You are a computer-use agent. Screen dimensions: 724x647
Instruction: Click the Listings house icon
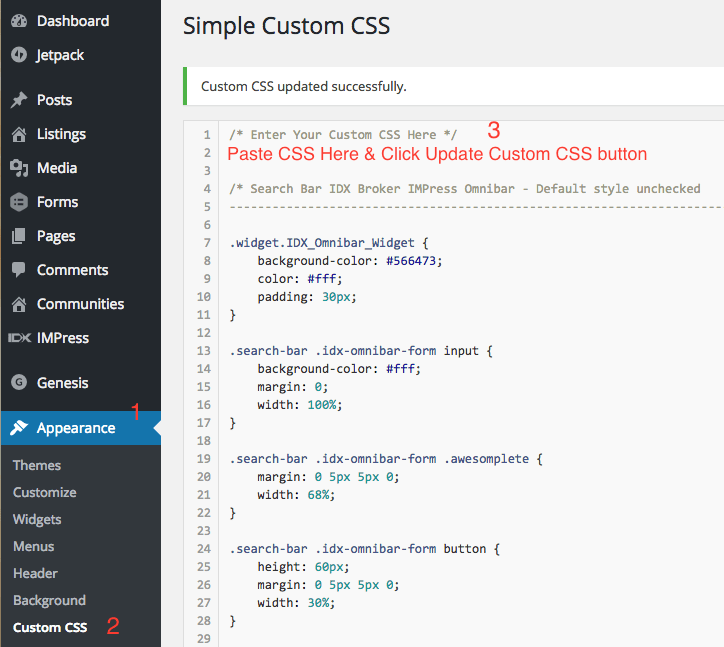click(19, 134)
